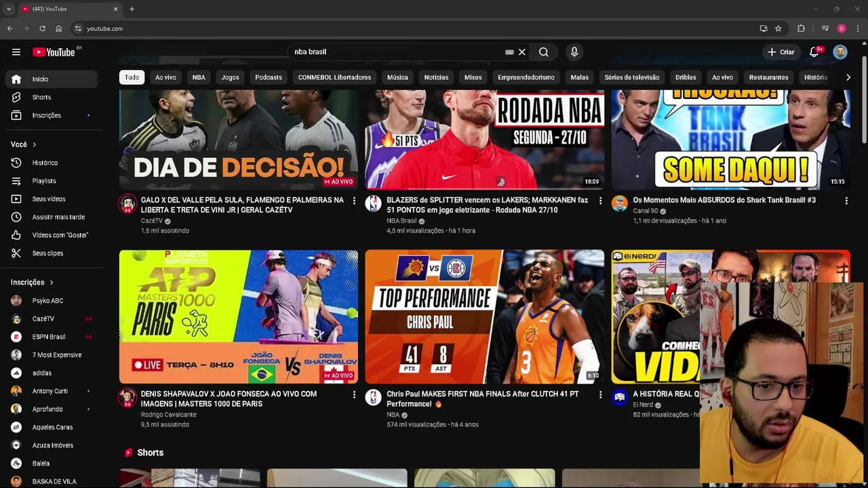Reload the page in browser
Screen dimensions: 868x488
click(42, 28)
